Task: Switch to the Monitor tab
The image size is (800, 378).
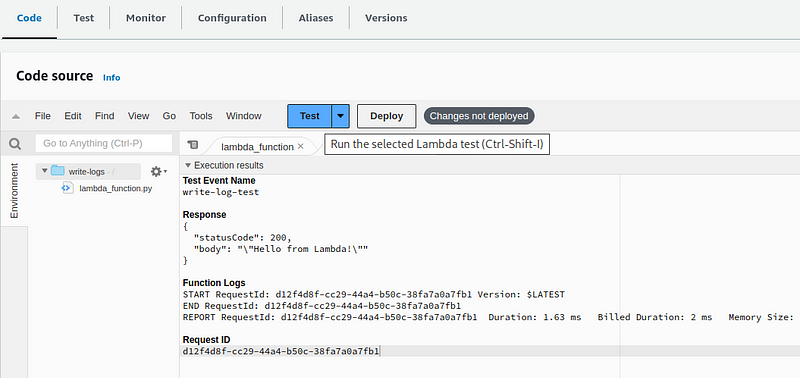Action: click(146, 18)
